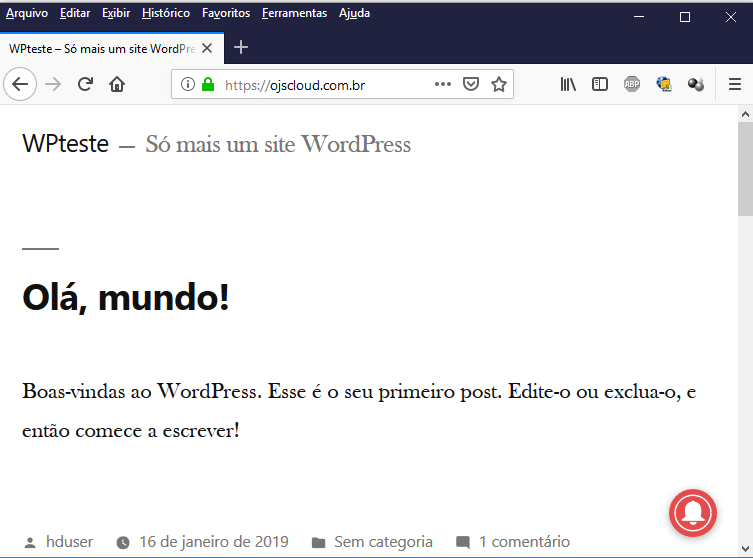Open the Olá, mundo! post title
753x558 pixels.
coord(126,297)
